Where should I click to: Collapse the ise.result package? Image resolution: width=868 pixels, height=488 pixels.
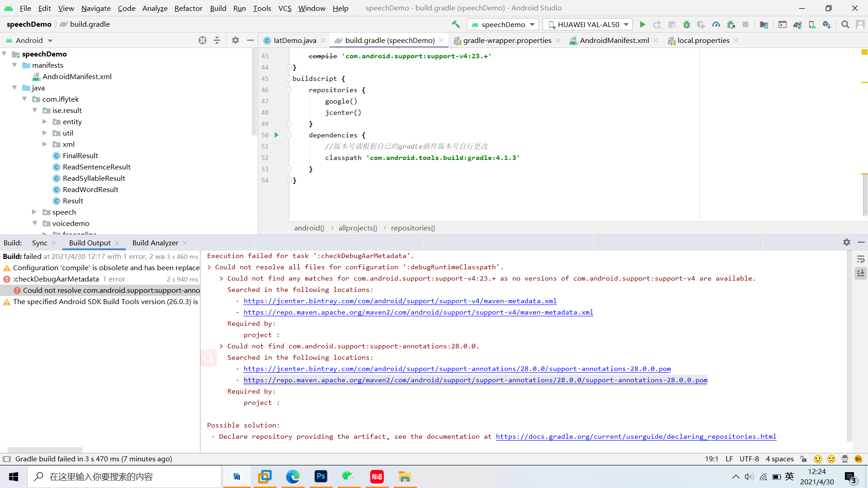pyautogui.click(x=35, y=110)
